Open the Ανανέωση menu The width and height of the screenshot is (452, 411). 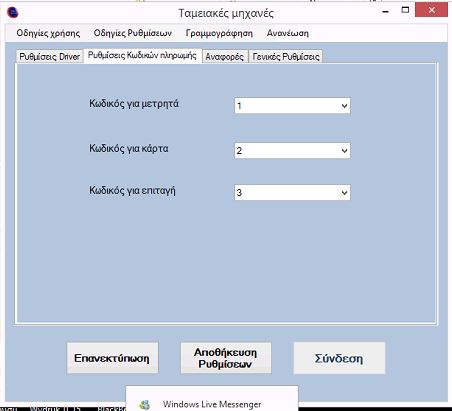pos(288,33)
